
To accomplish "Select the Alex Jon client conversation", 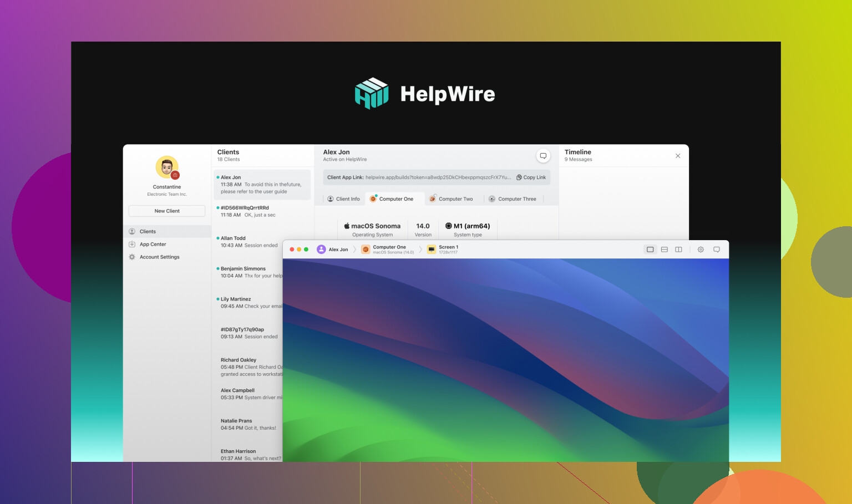I will [x=262, y=185].
